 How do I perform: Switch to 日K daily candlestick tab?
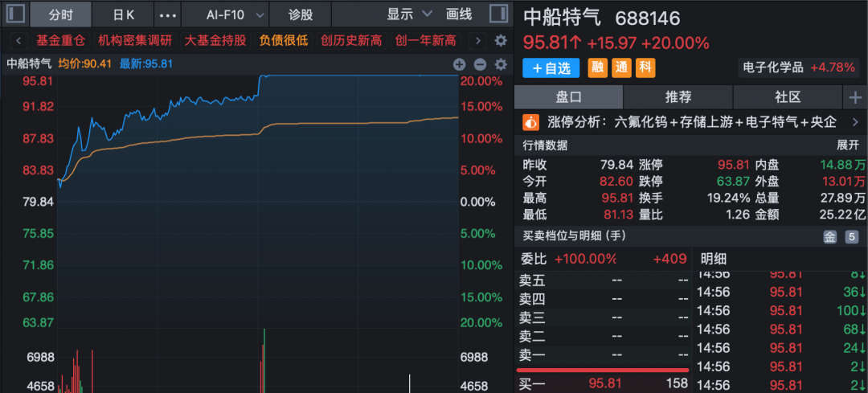click(x=124, y=15)
